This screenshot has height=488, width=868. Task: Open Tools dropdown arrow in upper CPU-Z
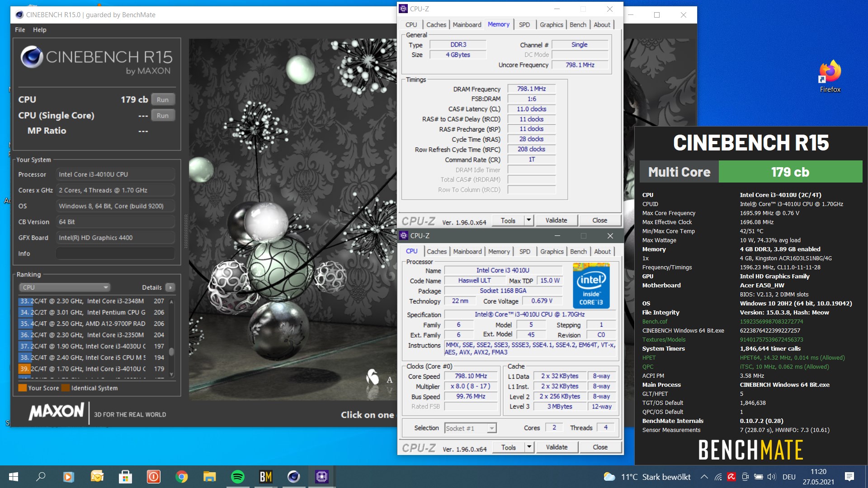528,220
